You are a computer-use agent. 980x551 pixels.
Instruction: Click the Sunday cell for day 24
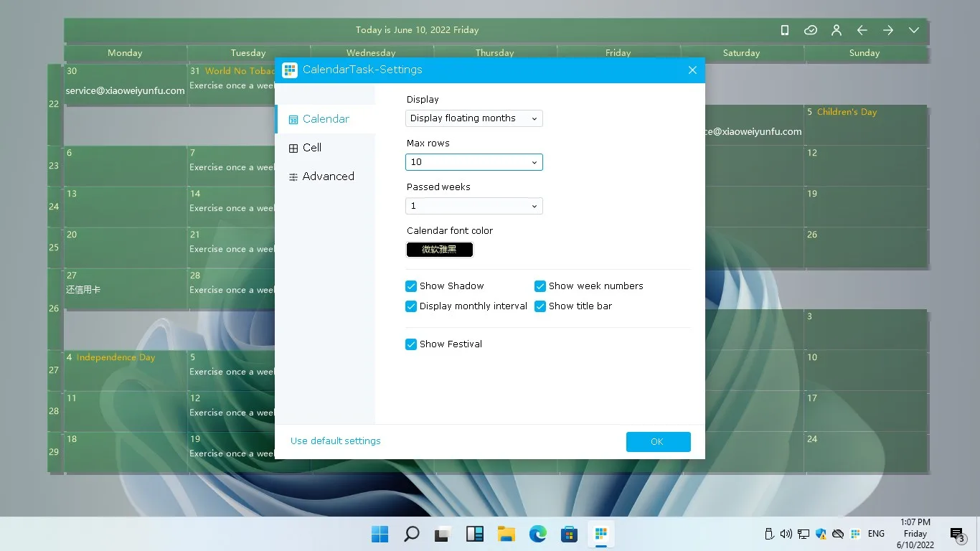865,453
